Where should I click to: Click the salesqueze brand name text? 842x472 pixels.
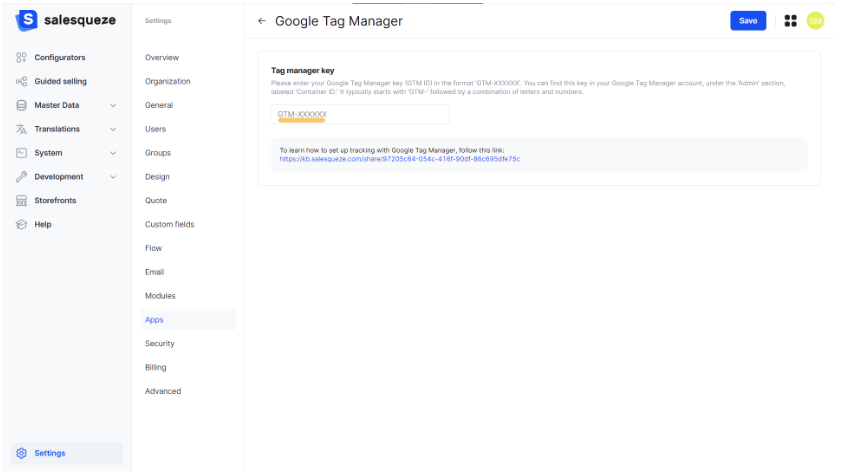(x=80, y=20)
